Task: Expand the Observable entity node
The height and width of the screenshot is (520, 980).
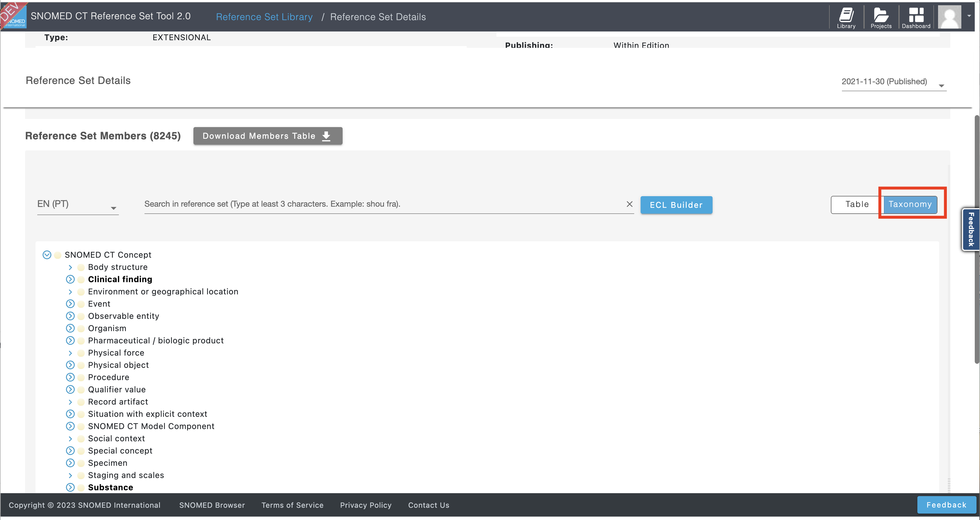Action: pos(70,316)
